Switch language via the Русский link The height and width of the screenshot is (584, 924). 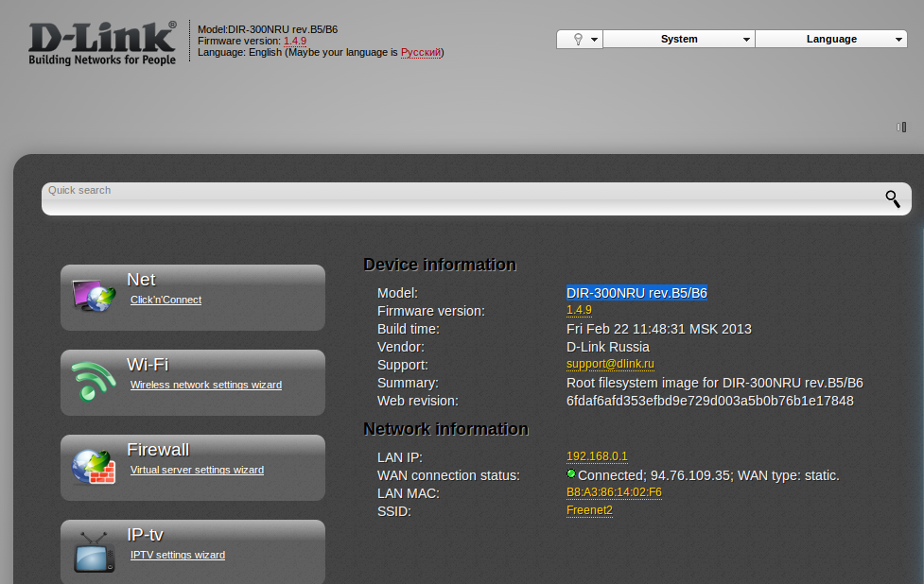pos(421,53)
